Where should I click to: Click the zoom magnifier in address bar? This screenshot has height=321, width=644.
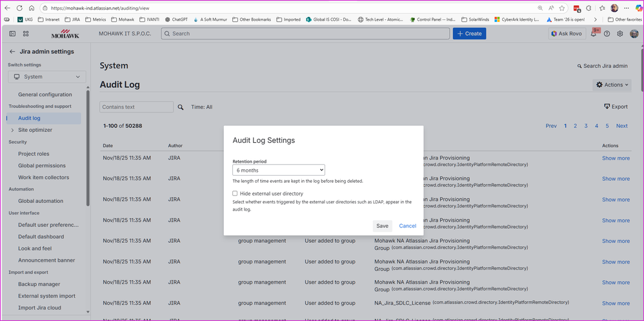coord(541,8)
